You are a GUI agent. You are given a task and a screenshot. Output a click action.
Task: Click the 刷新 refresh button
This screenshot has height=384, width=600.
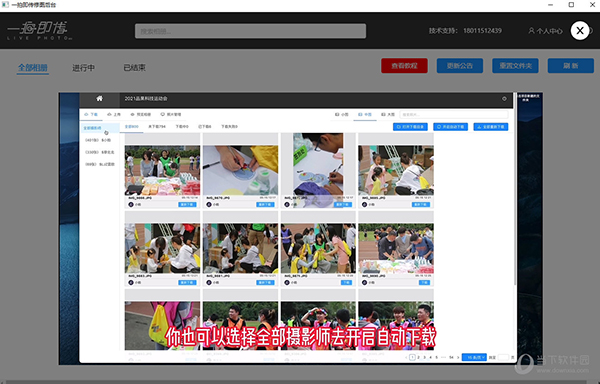(x=571, y=66)
